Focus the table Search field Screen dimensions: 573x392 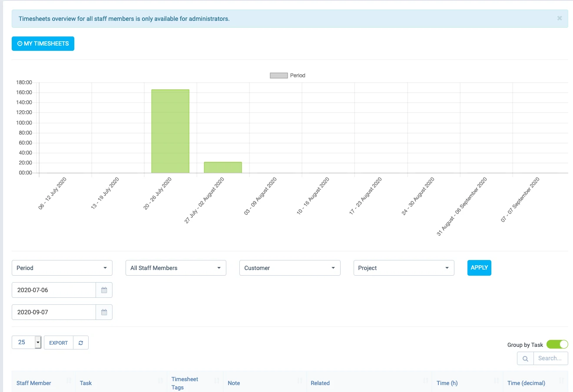tap(551, 359)
